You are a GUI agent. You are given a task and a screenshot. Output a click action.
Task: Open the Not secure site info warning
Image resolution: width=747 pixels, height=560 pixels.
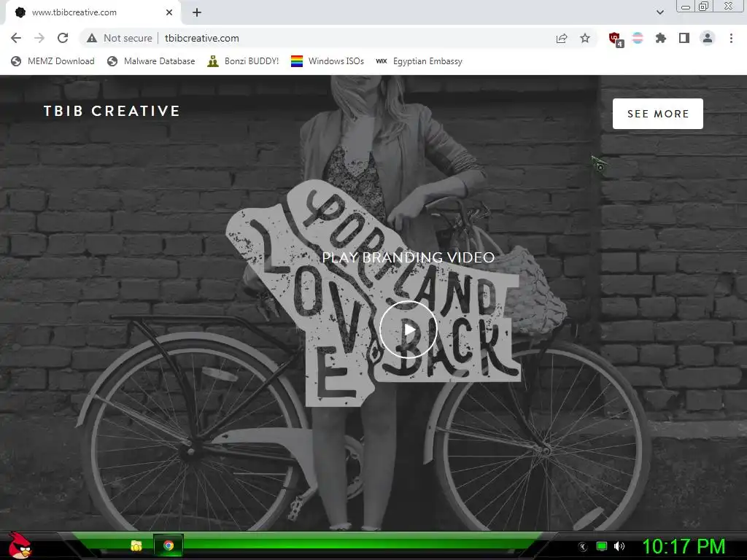point(119,38)
